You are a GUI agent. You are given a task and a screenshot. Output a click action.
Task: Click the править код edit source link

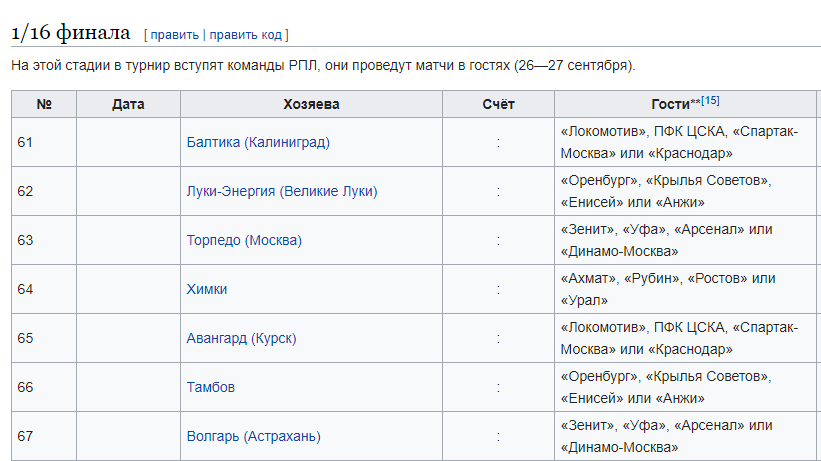click(x=246, y=35)
